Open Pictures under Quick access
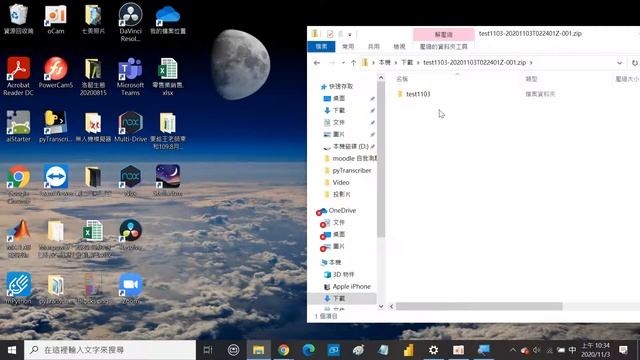The height and width of the screenshot is (360, 640). pos(339,134)
